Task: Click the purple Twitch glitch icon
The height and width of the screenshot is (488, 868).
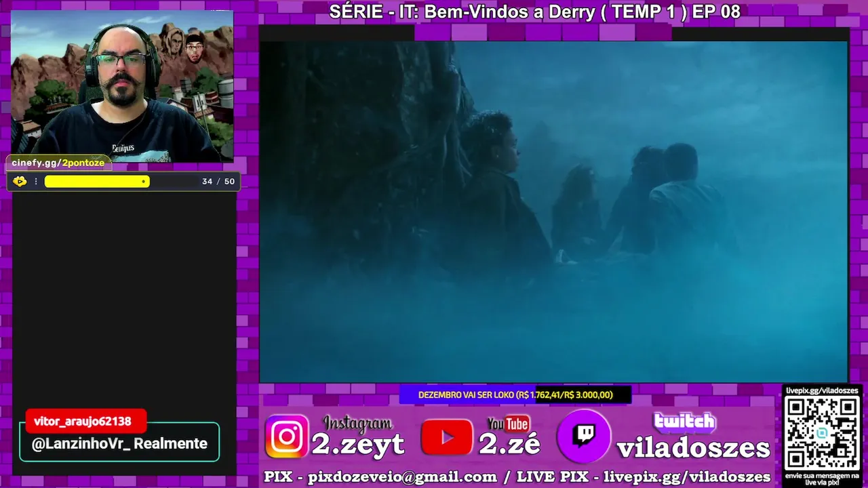Action: [584, 436]
